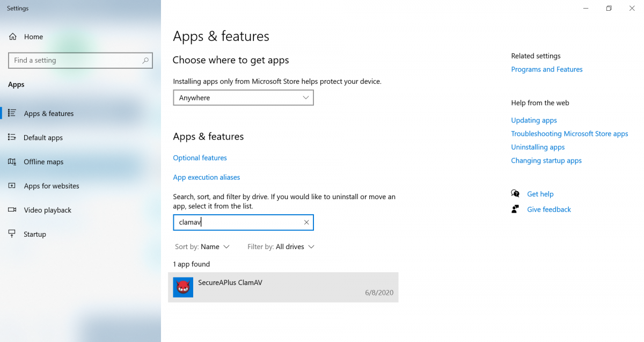Viewport: 644px width, 342px height.
Task: Click the search magnifier icon in Find a setting
Action: pos(145,61)
